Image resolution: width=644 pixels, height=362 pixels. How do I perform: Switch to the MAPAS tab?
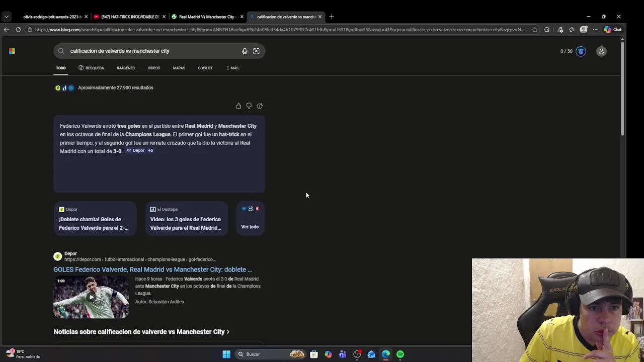(179, 68)
